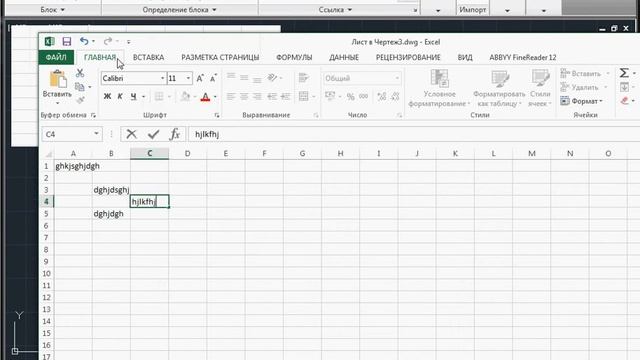Open the quick access toolbar customize arrow
Screen dimensions: 640x360
[x=129, y=42]
